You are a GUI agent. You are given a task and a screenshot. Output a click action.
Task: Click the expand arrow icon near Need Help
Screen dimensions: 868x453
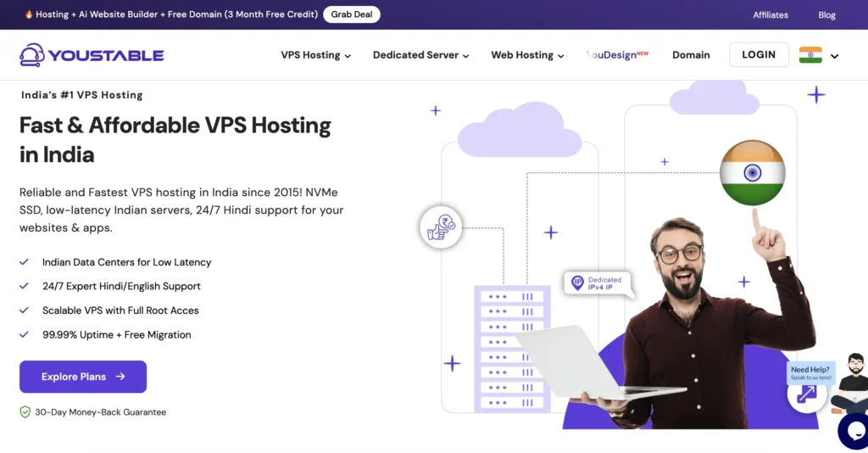[806, 394]
